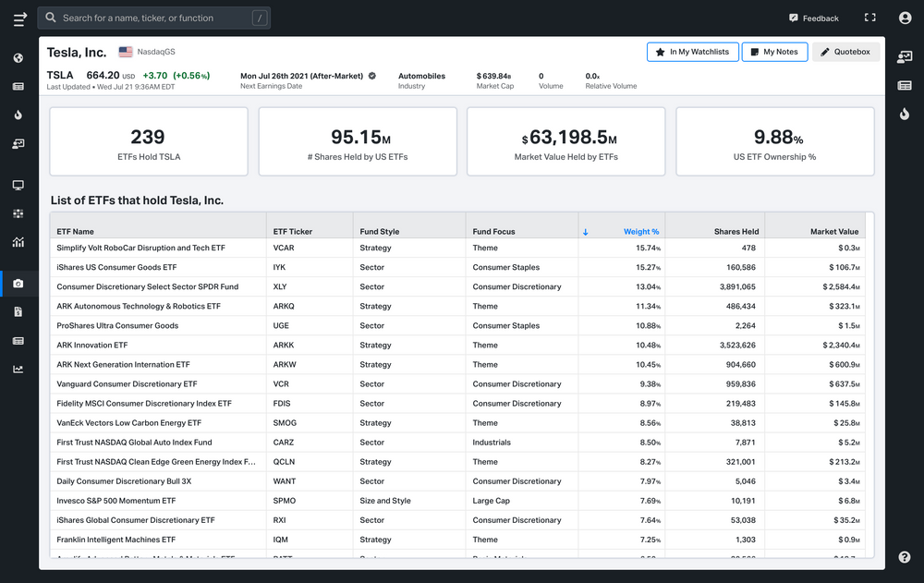The height and width of the screenshot is (583, 924).
Task: Open the news reader icon in left sidebar
Action: pyautogui.click(x=18, y=85)
